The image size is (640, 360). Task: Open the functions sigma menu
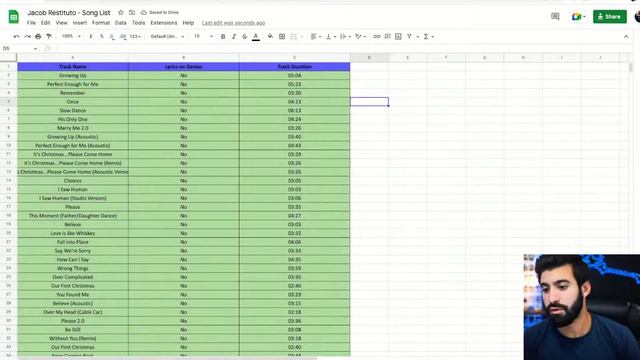(x=428, y=37)
